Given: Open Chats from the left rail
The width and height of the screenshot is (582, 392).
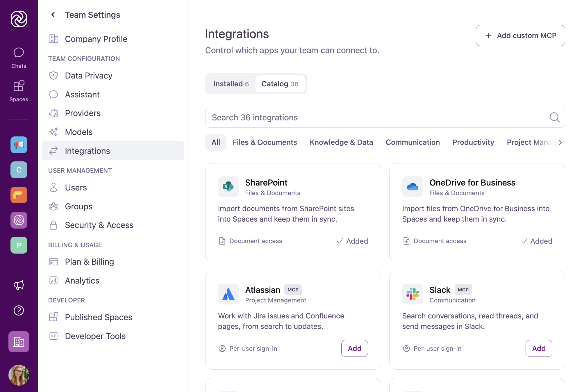Looking at the screenshot, I should [19, 58].
